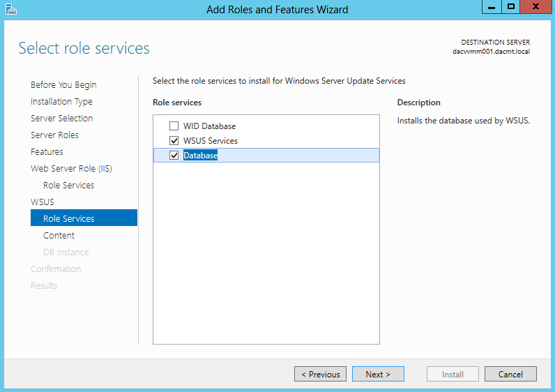Uncheck the Database role service checkbox
Screen dimensions: 555x392
click(x=174, y=155)
